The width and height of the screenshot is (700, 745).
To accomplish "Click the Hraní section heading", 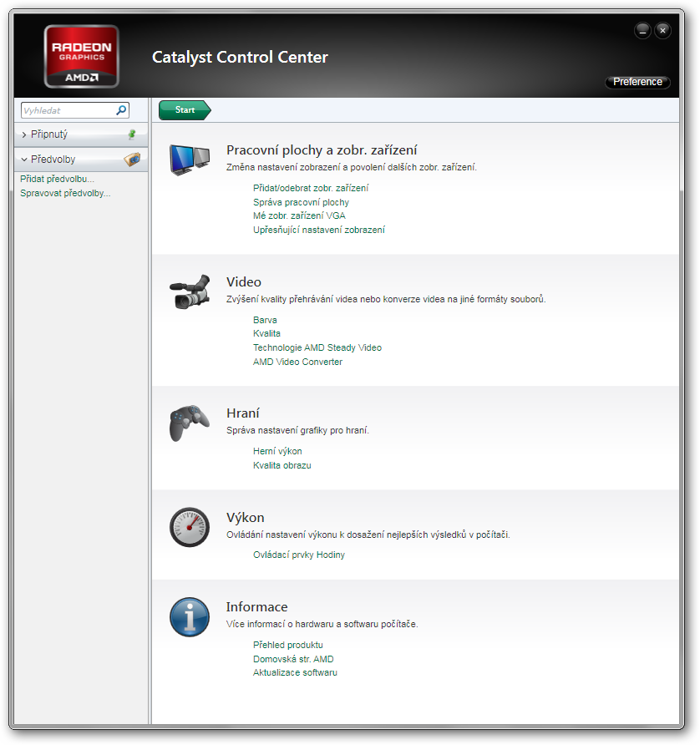I will coord(243,413).
